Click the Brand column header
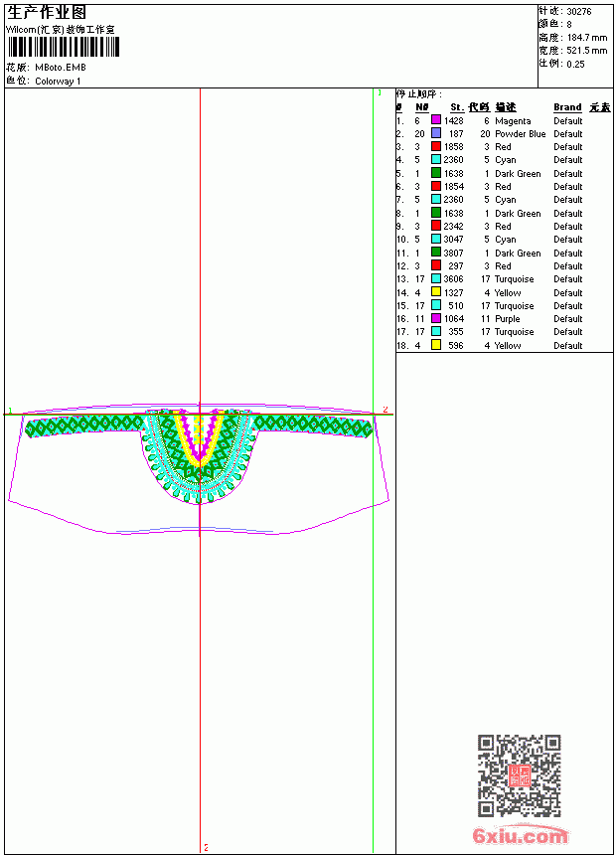The height and width of the screenshot is (855, 616). 567,107
